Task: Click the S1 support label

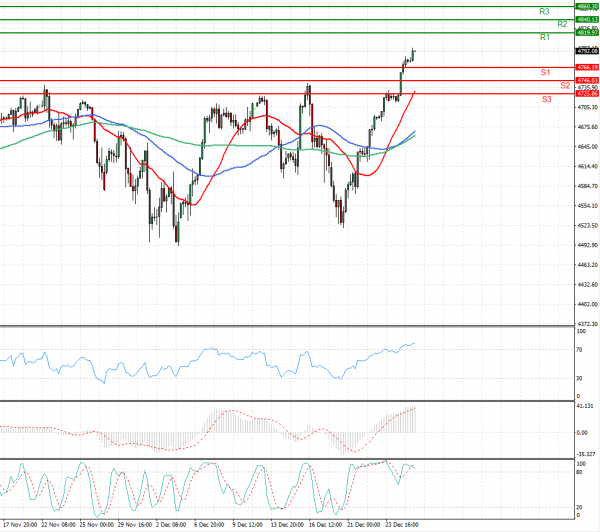Action: tap(545, 72)
